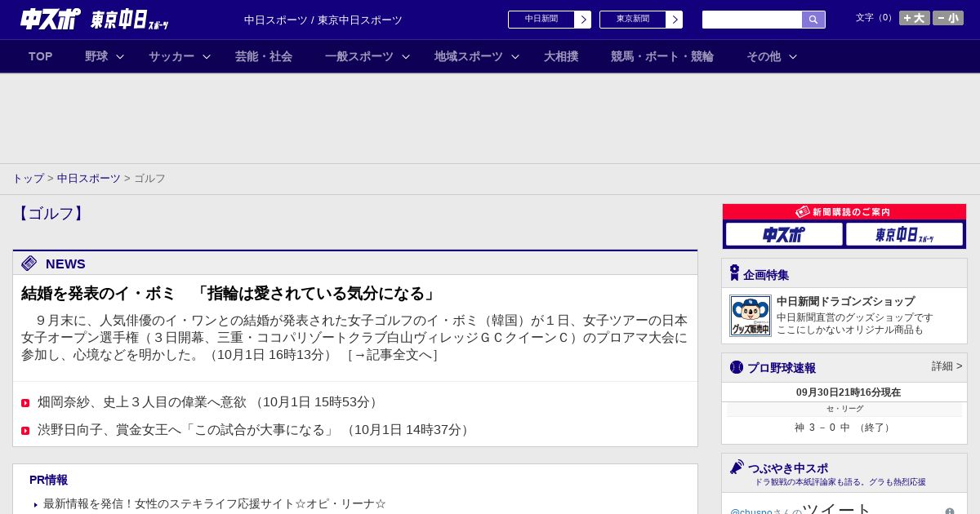The width and height of the screenshot is (980, 514).
Task: Click the arrow beside 中日新聞
Action: point(583,20)
